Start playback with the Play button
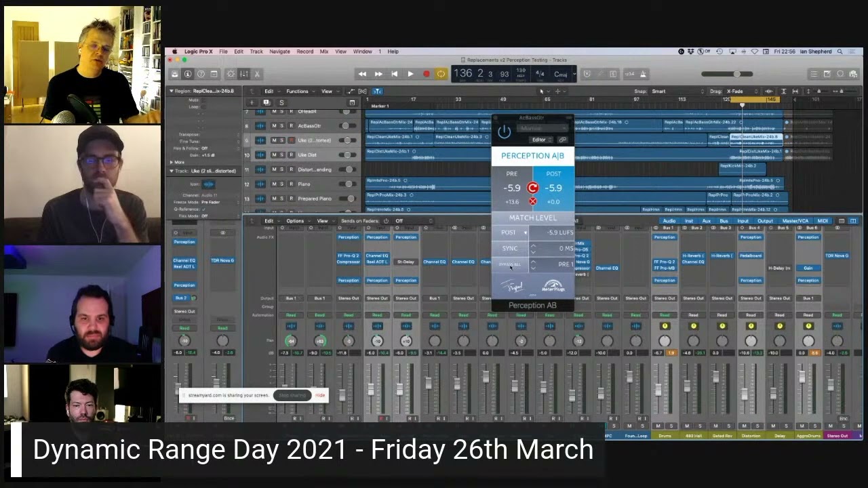 coord(410,74)
